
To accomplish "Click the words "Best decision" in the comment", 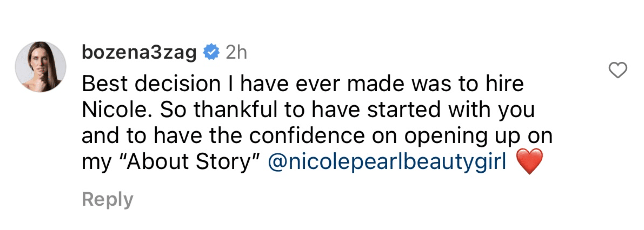I will click(151, 84).
